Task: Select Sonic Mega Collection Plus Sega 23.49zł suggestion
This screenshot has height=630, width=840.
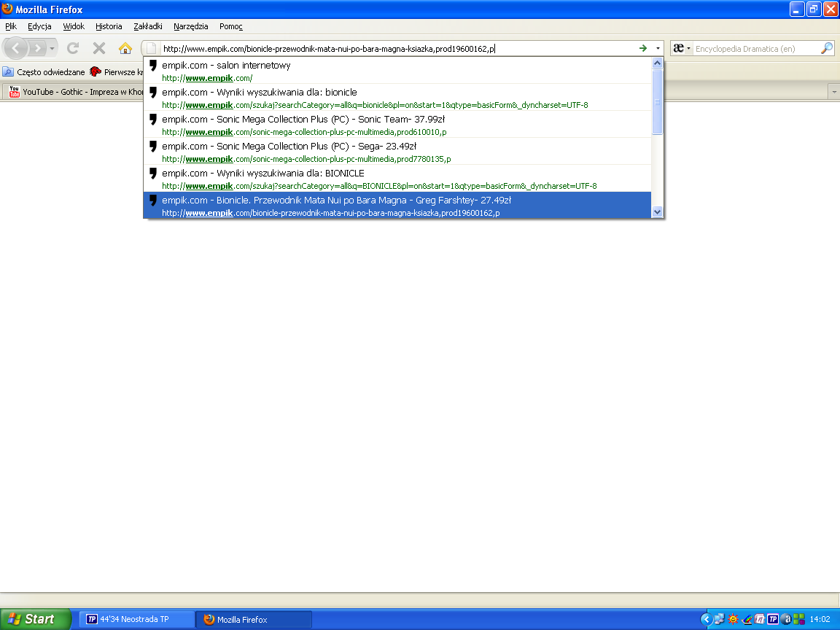Action: (397, 152)
